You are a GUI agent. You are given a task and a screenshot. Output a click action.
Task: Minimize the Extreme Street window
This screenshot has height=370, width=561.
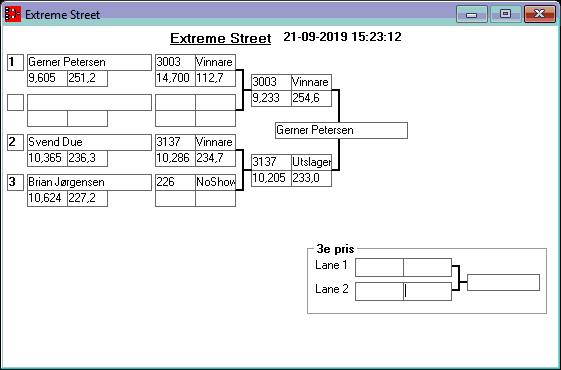pos(472,14)
